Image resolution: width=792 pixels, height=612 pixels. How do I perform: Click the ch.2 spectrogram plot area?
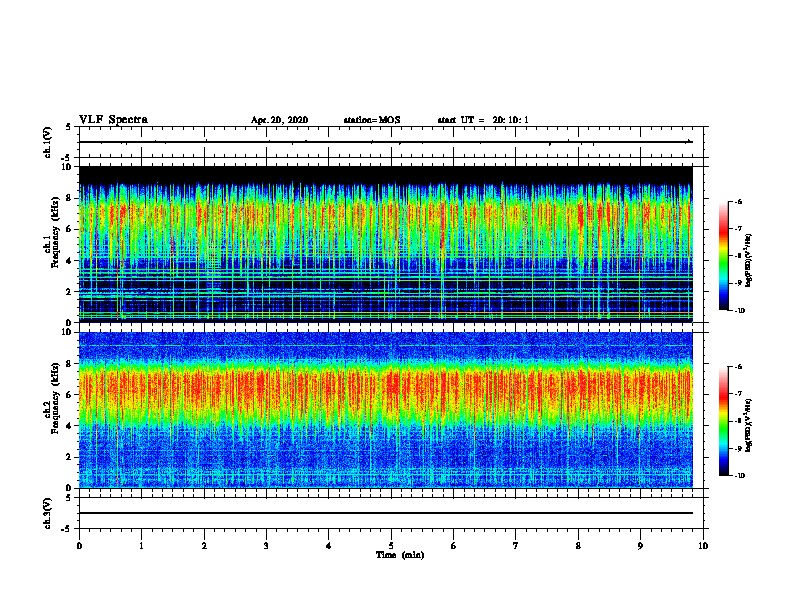pos(386,410)
